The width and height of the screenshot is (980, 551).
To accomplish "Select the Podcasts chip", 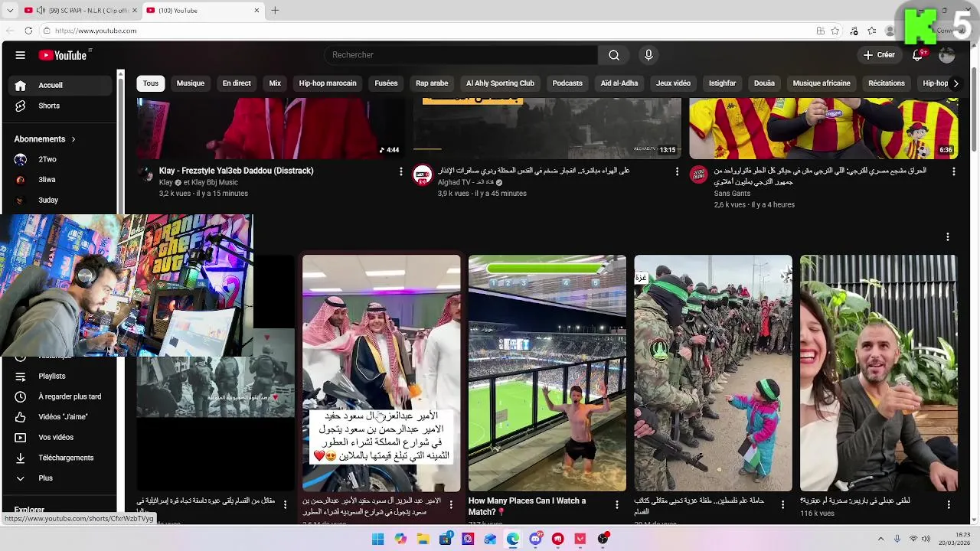I will (x=567, y=83).
